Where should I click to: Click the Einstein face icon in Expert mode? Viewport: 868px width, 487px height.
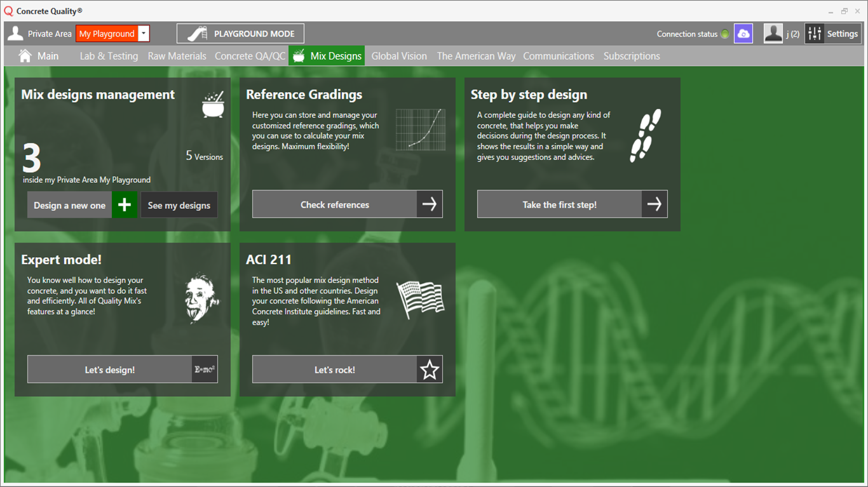pos(202,298)
